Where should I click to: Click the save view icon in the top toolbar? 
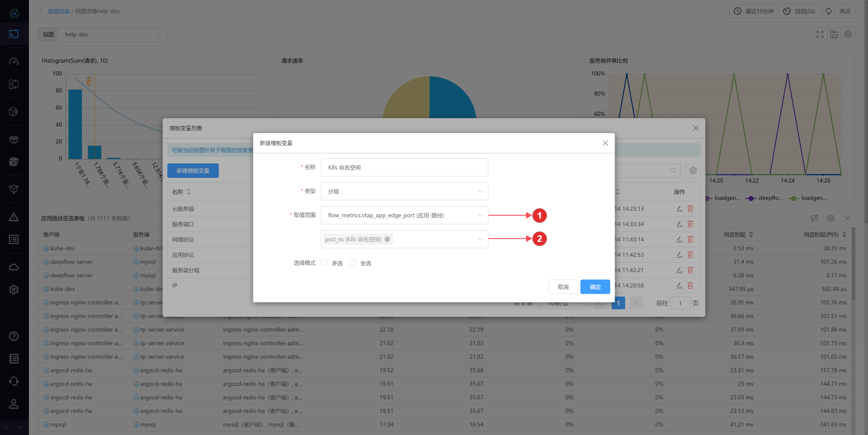(x=834, y=34)
